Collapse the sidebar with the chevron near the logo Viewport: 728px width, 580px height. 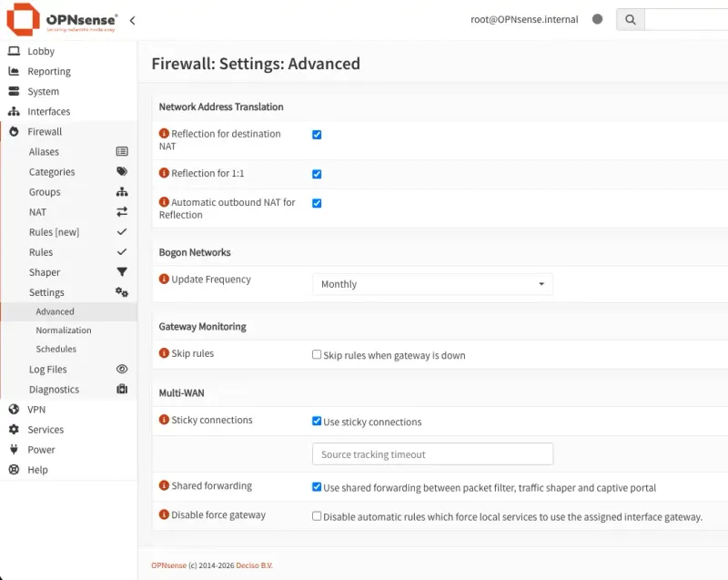tap(133, 19)
